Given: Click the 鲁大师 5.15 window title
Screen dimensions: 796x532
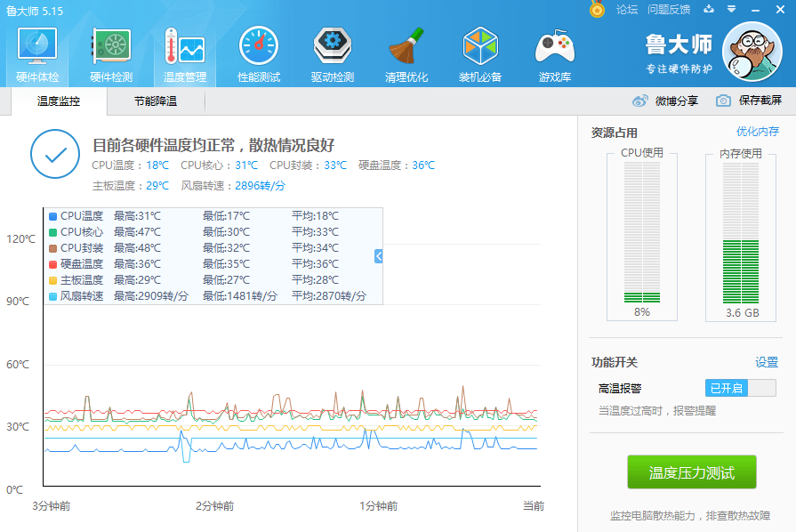Looking at the screenshot, I should (35, 11).
